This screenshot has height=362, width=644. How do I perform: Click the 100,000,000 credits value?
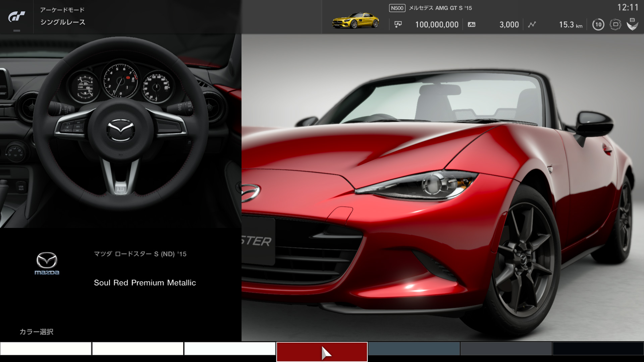pyautogui.click(x=437, y=24)
